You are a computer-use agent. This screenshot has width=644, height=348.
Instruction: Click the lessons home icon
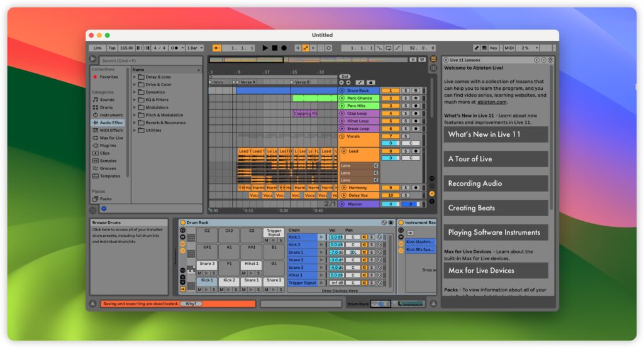550,60
